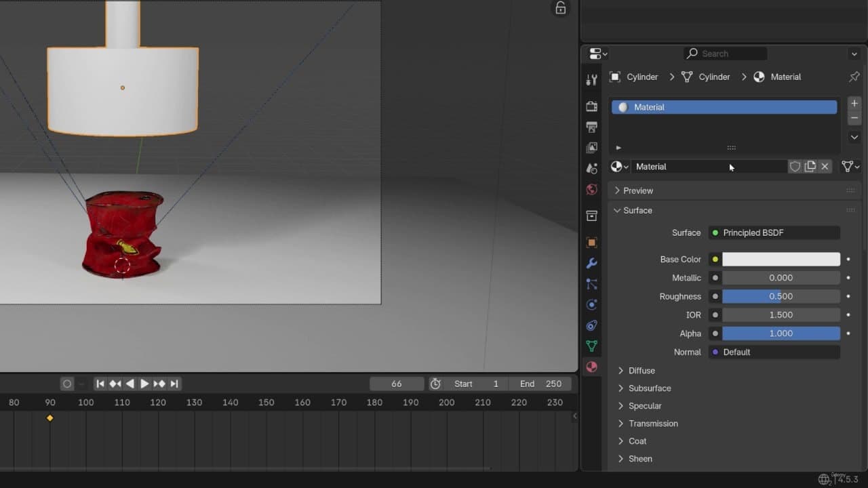The width and height of the screenshot is (868, 488).
Task: Open the Tool properties tab
Action: (591, 80)
